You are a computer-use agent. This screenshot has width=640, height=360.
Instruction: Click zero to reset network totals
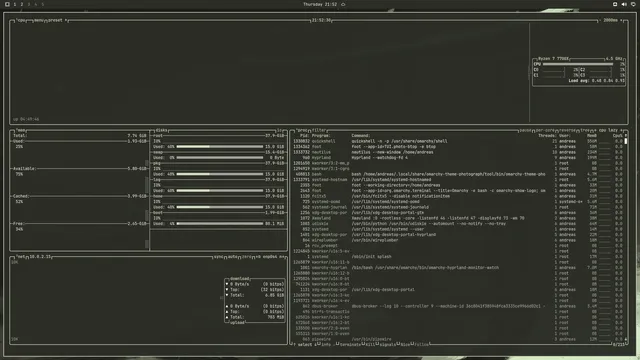click(x=247, y=257)
